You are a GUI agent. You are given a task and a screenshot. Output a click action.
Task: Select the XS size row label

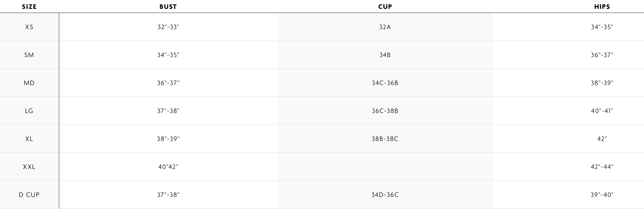[29, 27]
